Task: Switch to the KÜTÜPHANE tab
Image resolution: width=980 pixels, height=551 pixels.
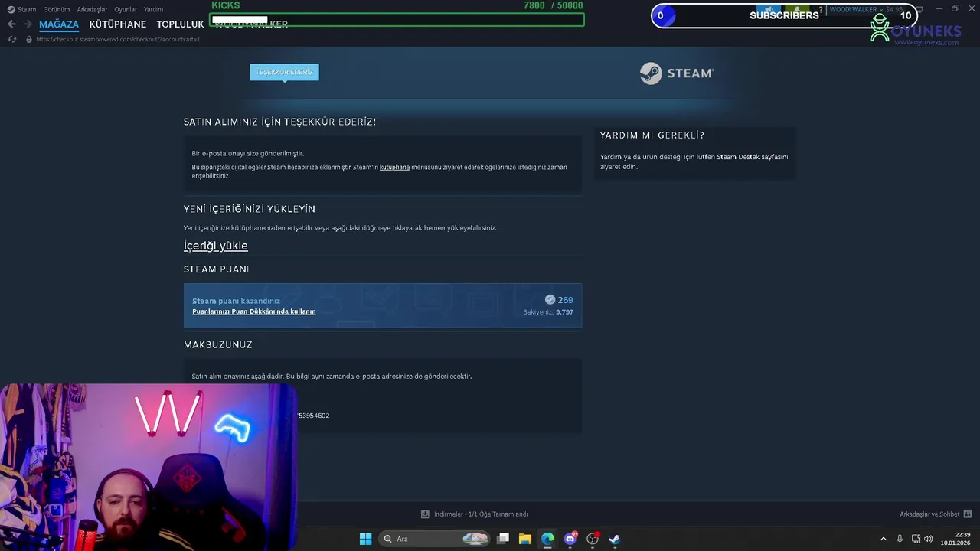Action: (x=117, y=24)
